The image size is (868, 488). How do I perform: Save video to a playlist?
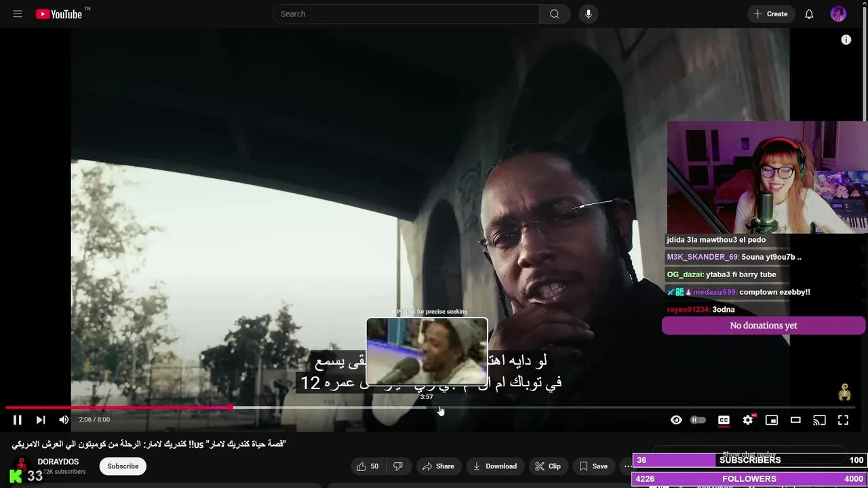pyautogui.click(x=593, y=466)
